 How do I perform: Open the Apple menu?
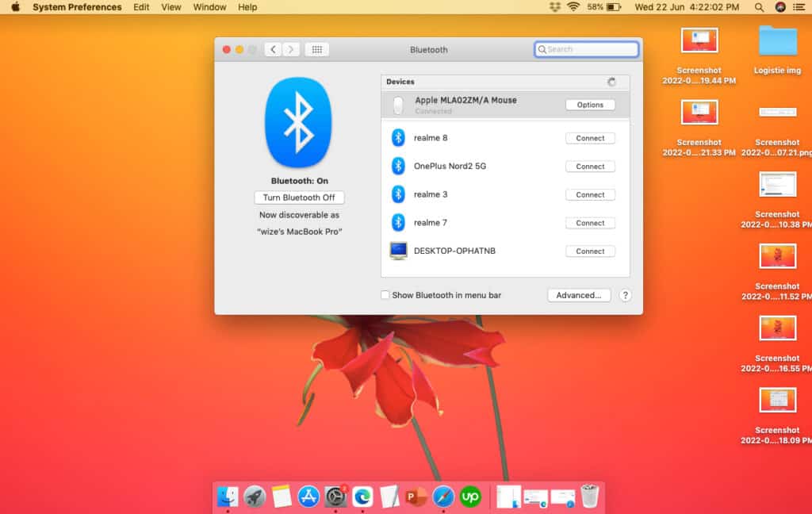15,7
